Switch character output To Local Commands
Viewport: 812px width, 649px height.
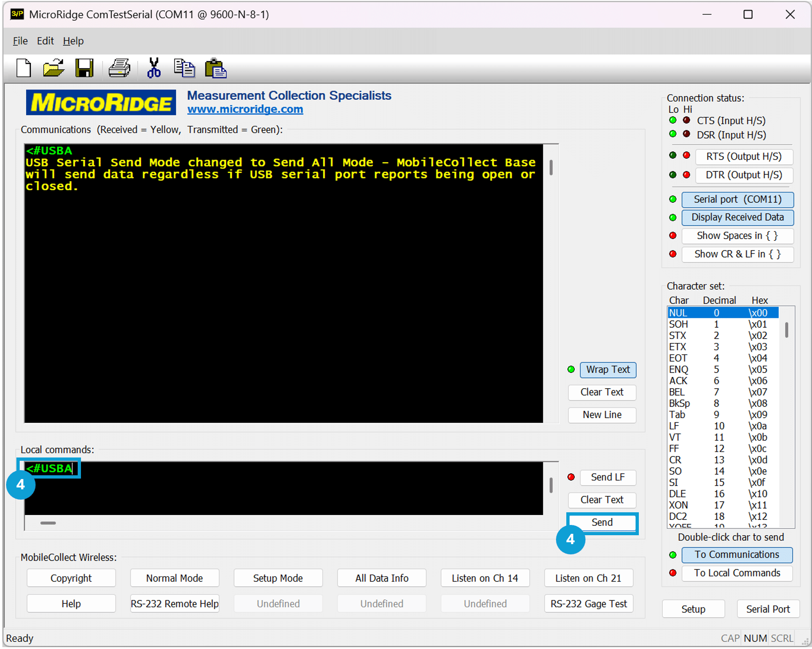(737, 573)
